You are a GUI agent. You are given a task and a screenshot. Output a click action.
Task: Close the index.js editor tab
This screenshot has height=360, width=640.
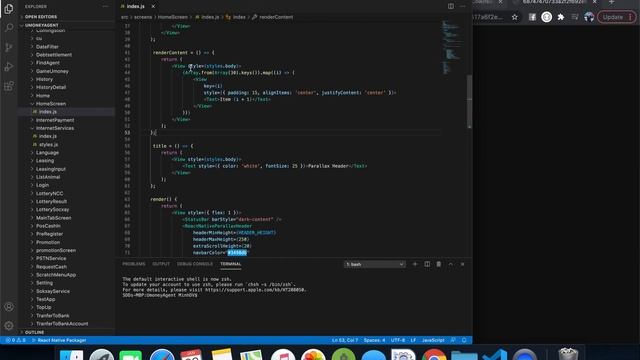[153, 7]
